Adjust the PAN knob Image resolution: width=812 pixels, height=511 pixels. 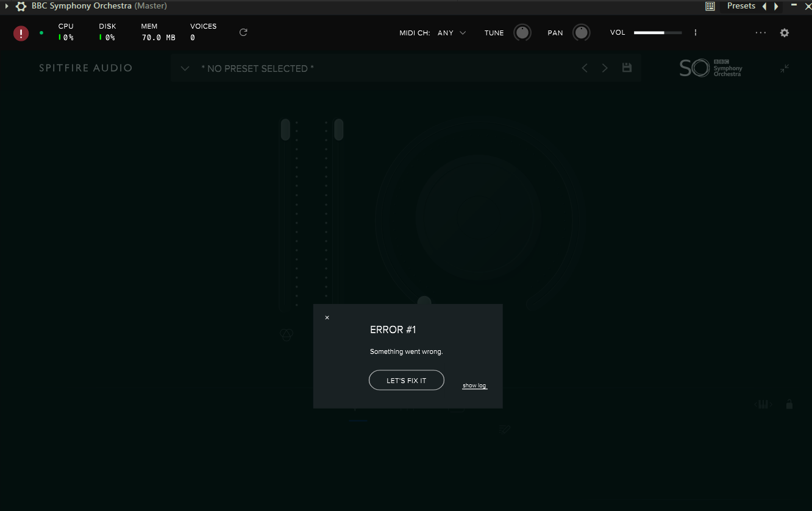[582, 33]
